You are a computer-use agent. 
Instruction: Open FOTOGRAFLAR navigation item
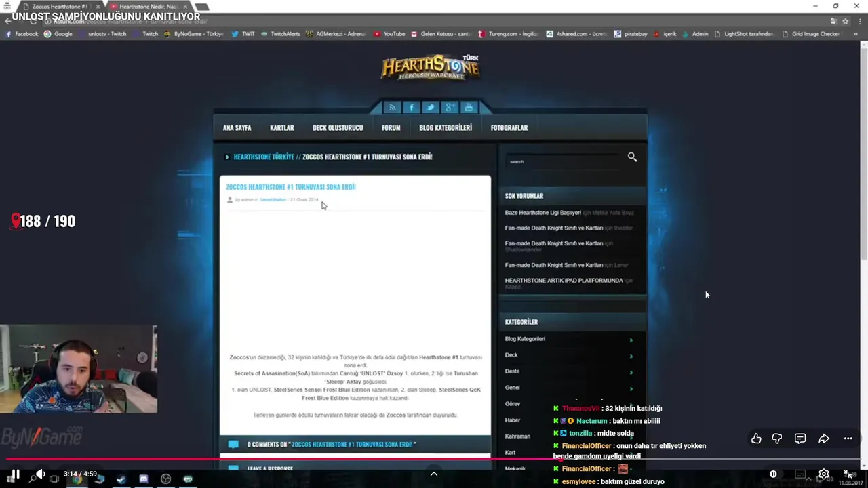click(509, 127)
